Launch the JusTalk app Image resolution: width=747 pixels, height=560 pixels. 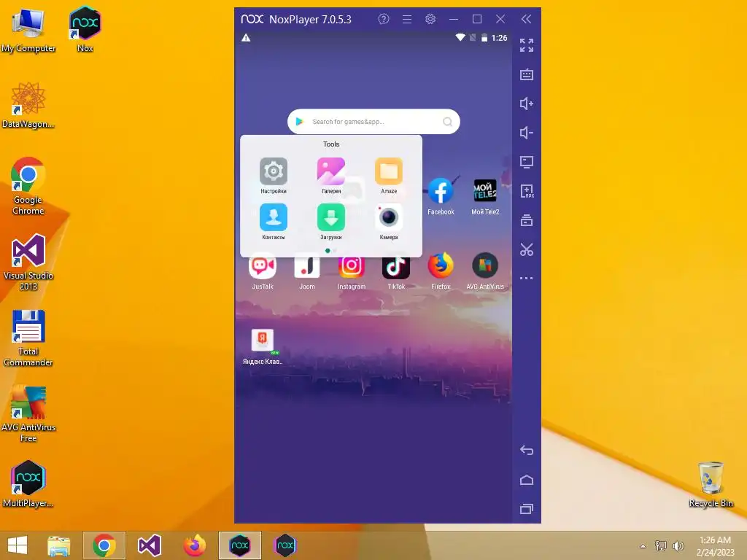(263, 271)
